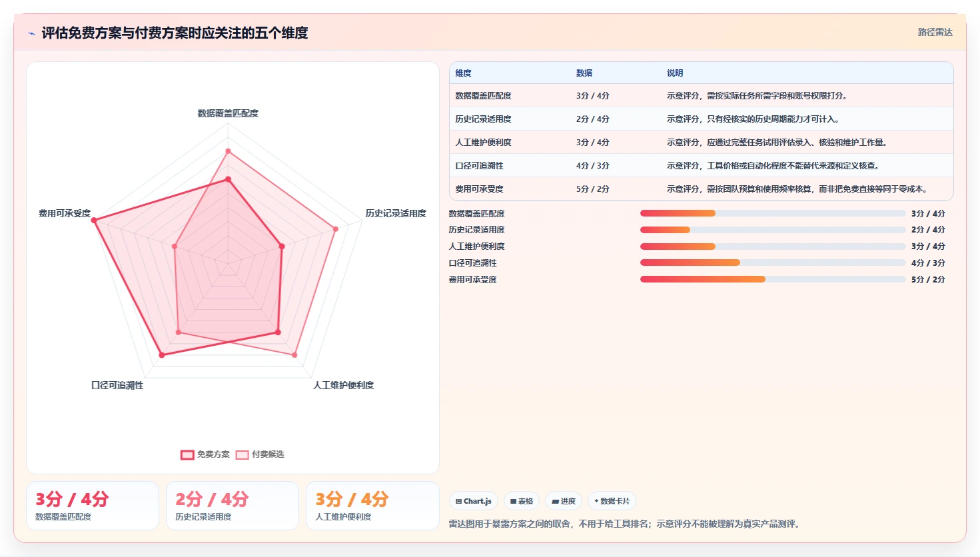Click the footnote starting with 雷达图用于暴露
The height and width of the screenshot is (557, 980).
[624, 524]
